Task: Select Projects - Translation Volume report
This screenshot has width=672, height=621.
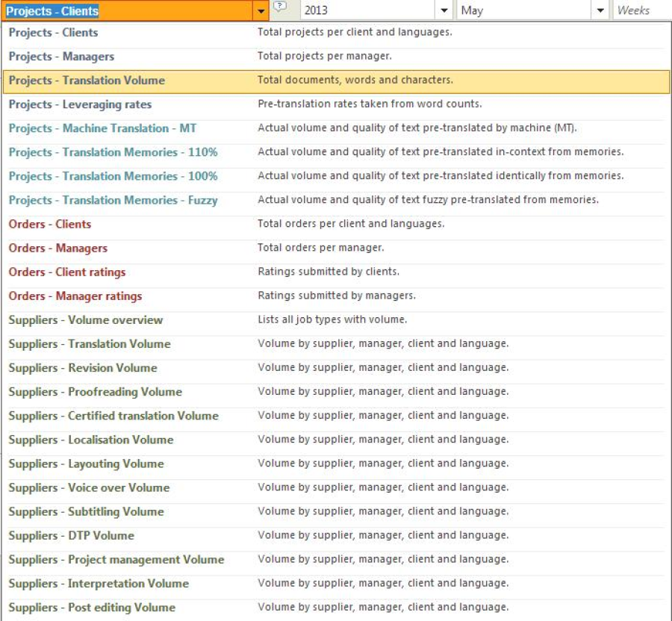Action: click(x=87, y=81)
